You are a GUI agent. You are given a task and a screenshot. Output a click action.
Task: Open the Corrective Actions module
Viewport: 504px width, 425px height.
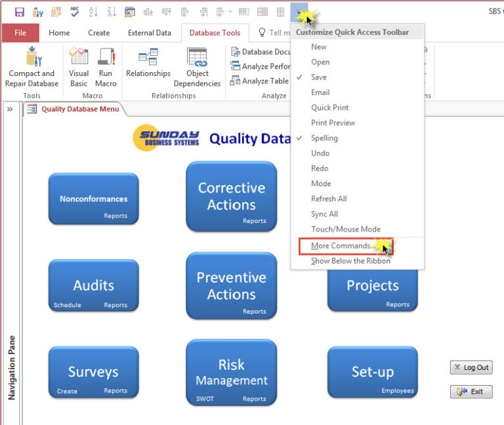pos(232,196)
